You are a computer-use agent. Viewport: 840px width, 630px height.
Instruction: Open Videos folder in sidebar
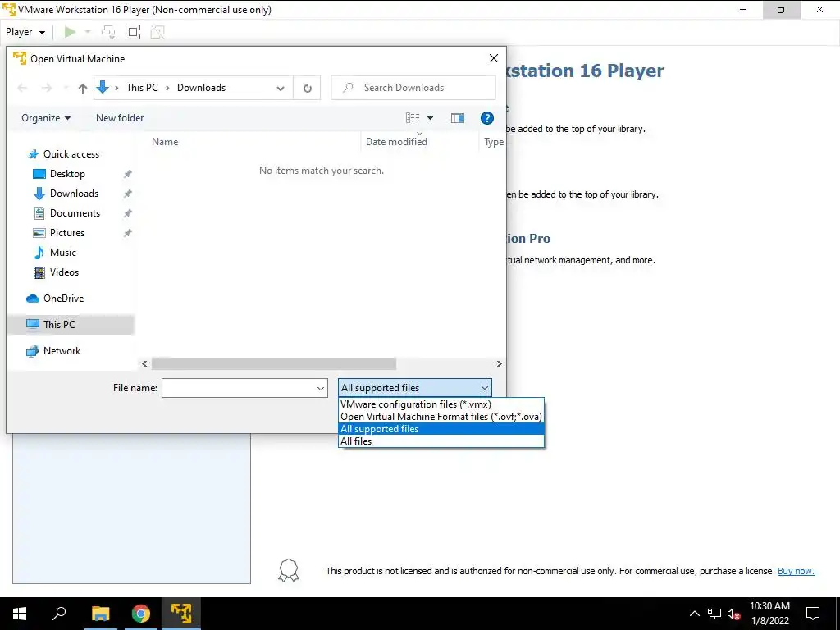coord(64,272)
